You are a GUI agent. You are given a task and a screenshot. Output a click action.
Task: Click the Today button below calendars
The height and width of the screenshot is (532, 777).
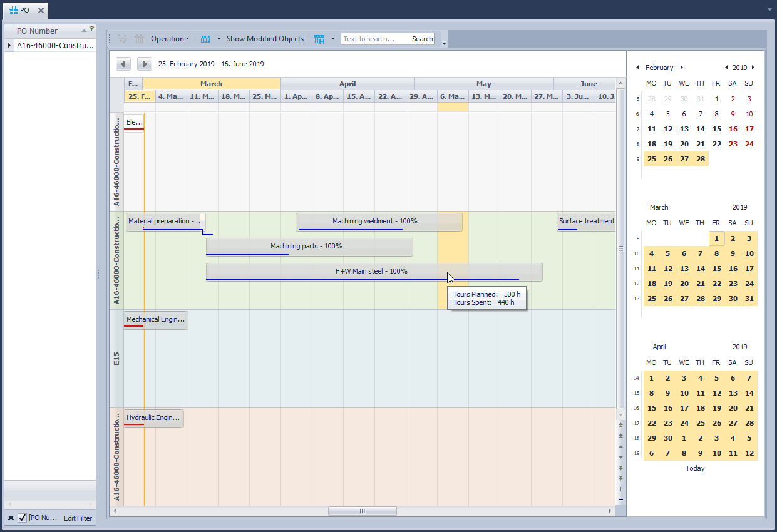(694, 468)
